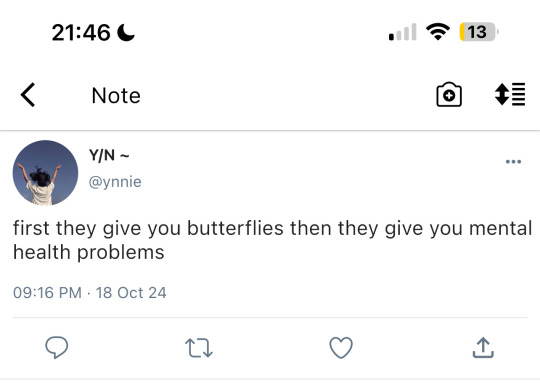Like the post with heart icon
The width and height of the screenshot is (540, 386).
pos(341,347)
